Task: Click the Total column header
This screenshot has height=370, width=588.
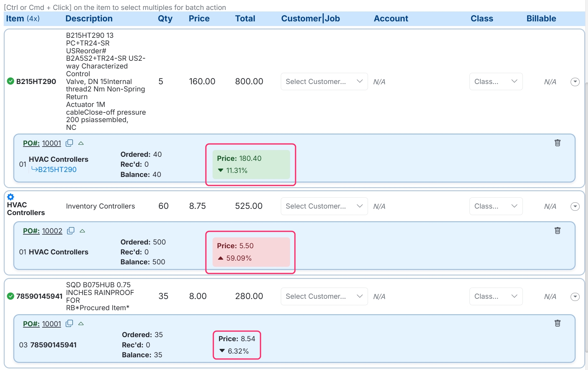Action: [245, 19]
